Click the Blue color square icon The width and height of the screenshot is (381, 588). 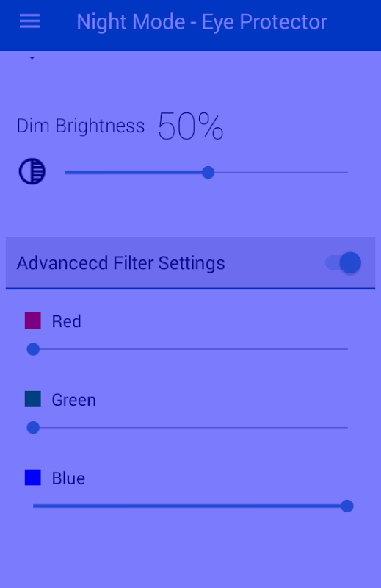33,477
